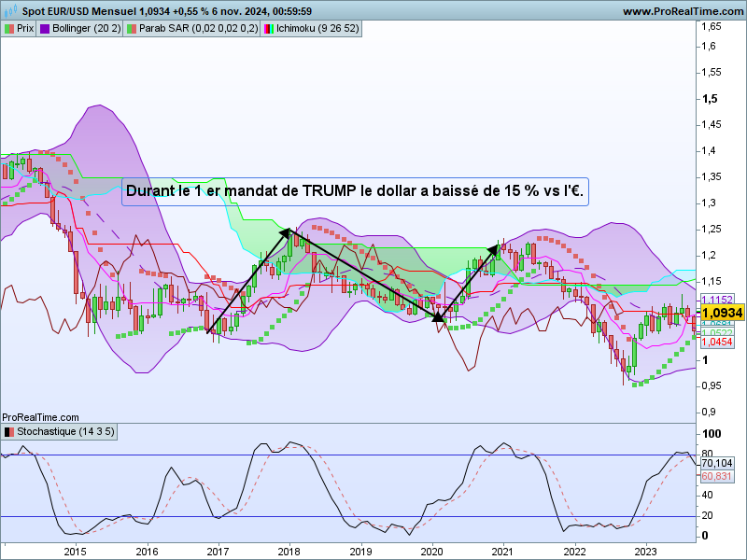Screen dimensions: 747x560
Task: Click the 0,9 price axis label
Action: click(x=709, y=413)
